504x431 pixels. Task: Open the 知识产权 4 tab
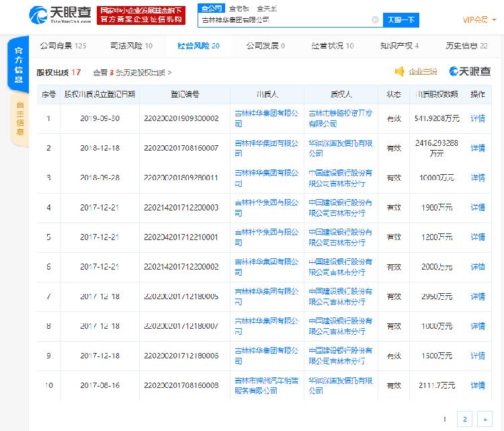(399, 46)
